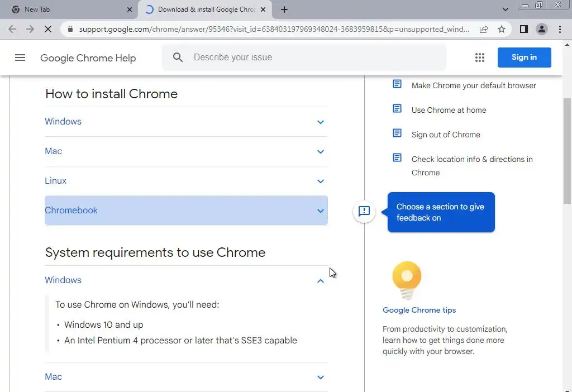Screen dimensions: 572x392
Task: Click the feedback icon beside Chromebook
Action: (x=364, y=211)
